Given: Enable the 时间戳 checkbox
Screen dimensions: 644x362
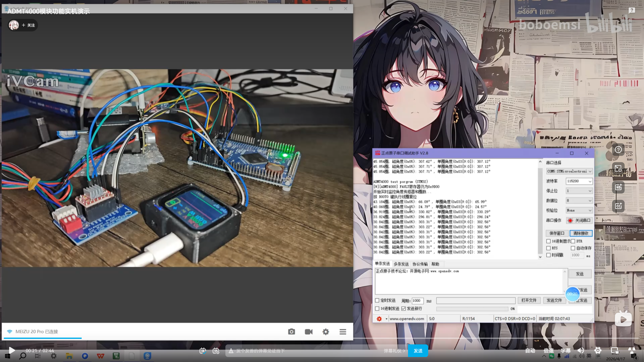Looking at the screenshot, I should [549, 255].
